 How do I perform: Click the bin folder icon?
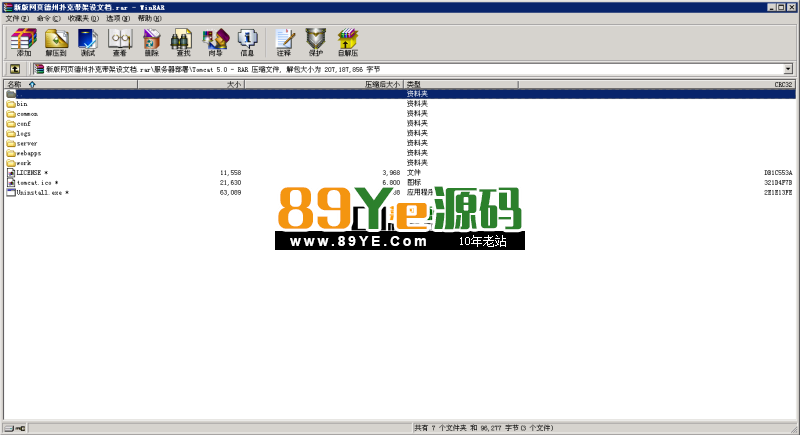(11, 104)
